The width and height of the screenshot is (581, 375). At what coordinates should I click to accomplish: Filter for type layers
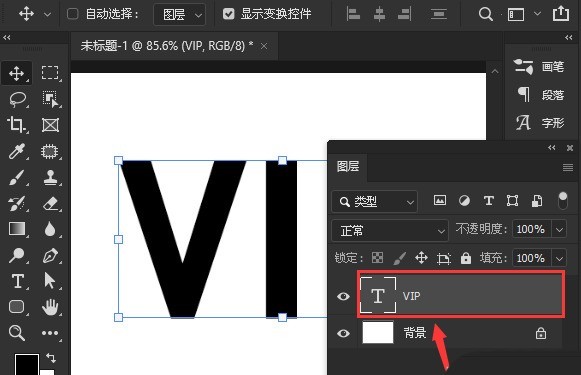[x=489, y=200]
